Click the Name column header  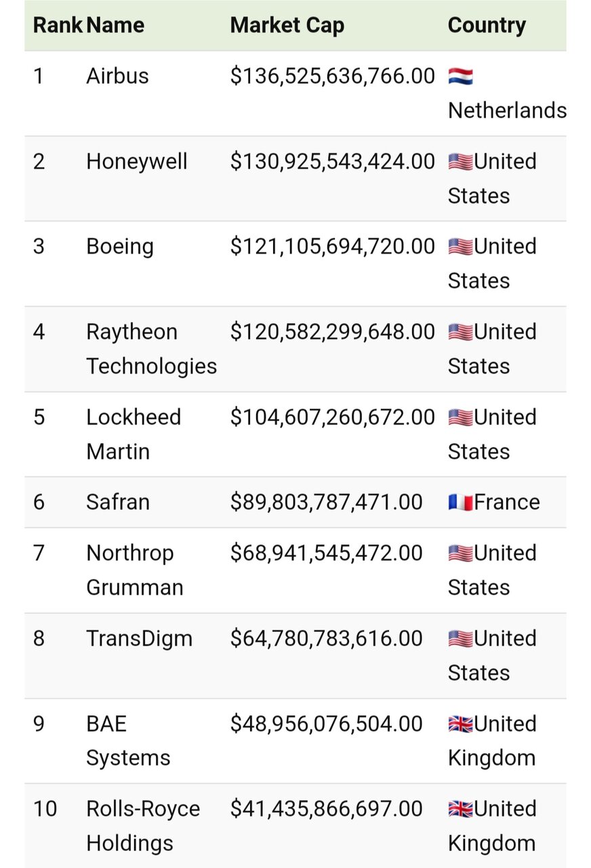point(115,26)
